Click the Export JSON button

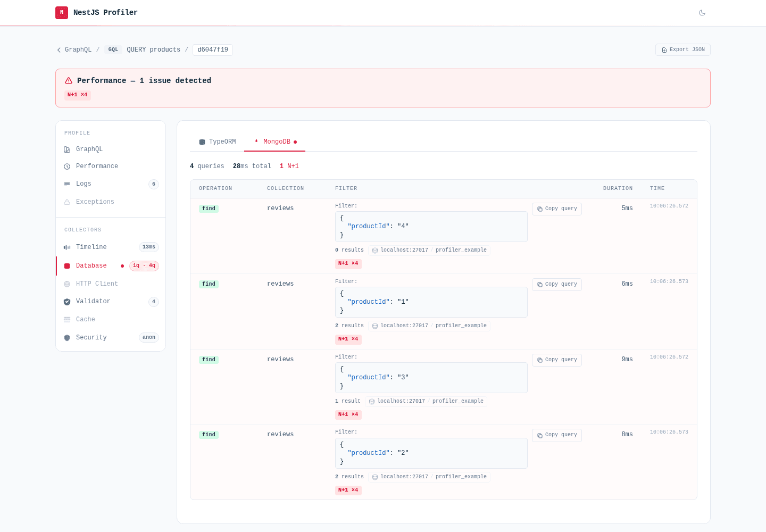[683, 49]
